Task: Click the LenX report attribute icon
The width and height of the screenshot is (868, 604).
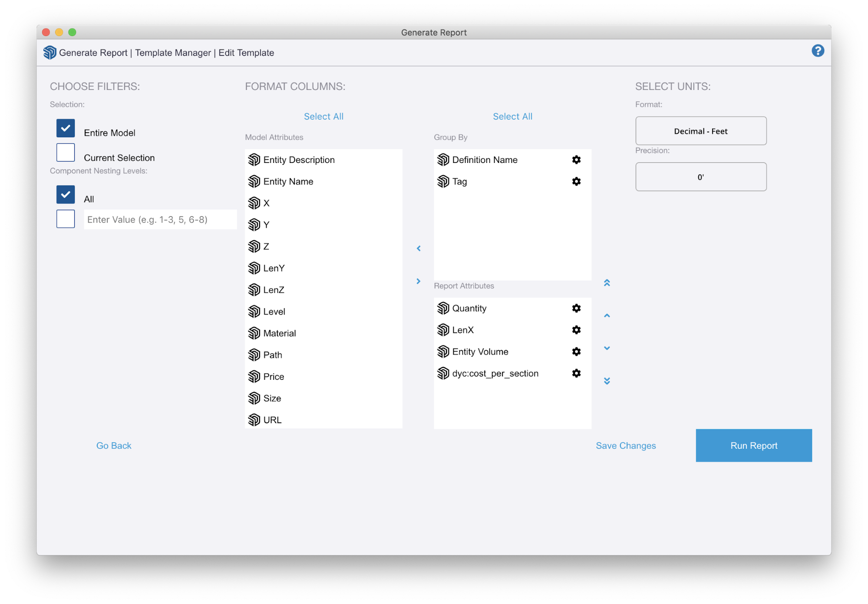Action: tap(442, 330)
